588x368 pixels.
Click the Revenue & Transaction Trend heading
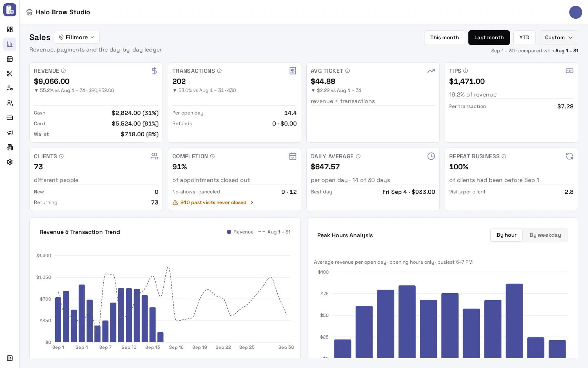[80, 232]
